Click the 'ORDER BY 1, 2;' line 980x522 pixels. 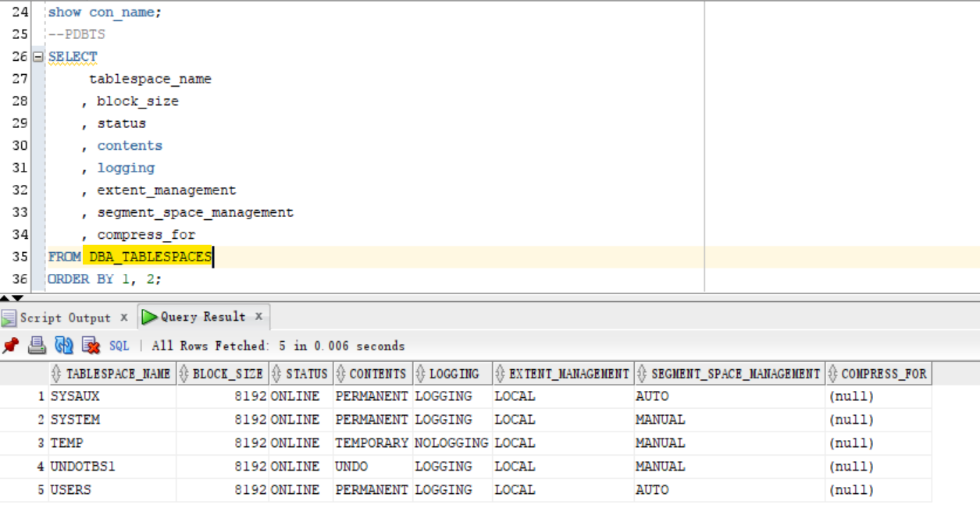pyautogui.click(x=105, y=279)
